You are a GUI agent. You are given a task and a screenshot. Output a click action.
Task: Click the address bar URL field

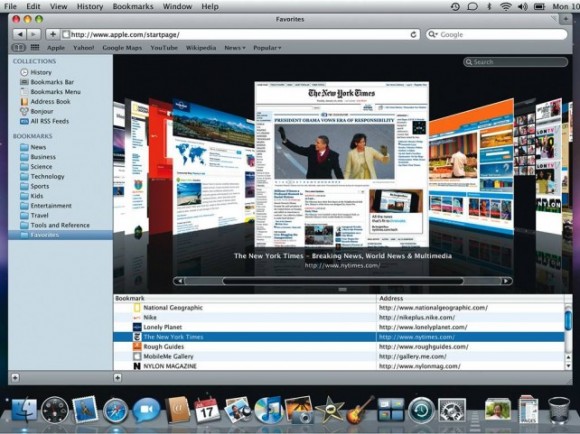(x=237, y=34)
